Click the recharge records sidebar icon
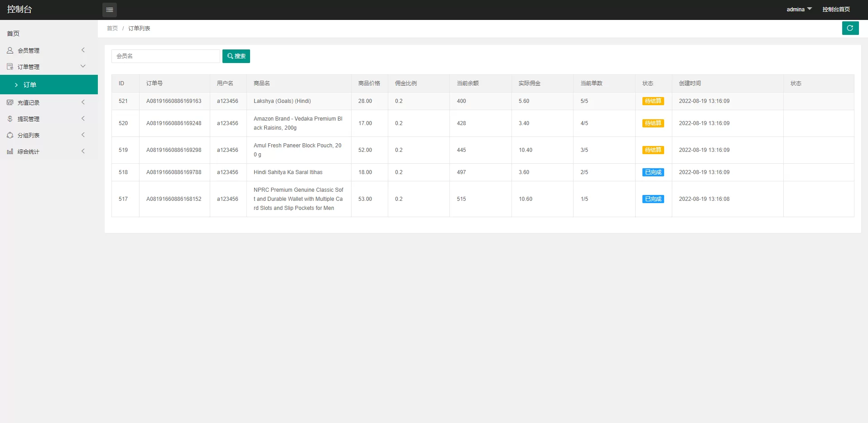The height and width of the screenshot is (423, 868). pos(10,102)
